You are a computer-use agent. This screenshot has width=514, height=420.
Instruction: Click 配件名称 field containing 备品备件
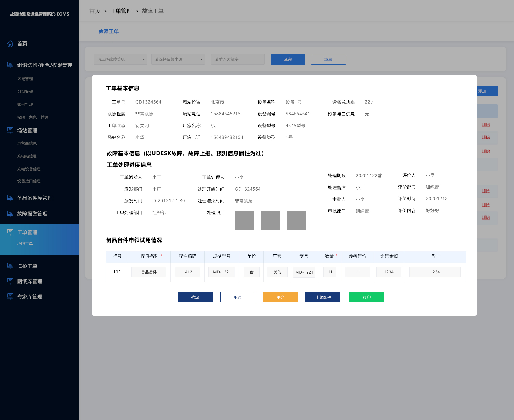coord(149,272)
